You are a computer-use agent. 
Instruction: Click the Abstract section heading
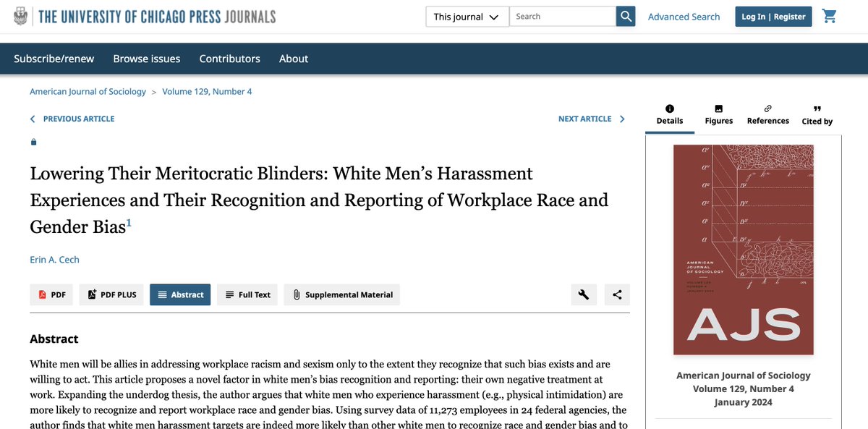click(54, 339)
